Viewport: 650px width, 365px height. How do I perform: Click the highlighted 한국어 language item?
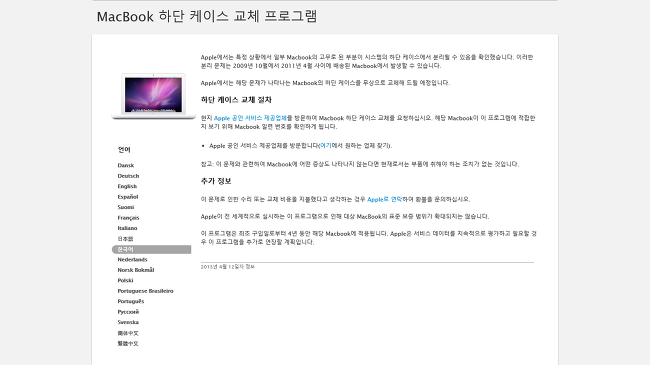(x=151, y=249)
